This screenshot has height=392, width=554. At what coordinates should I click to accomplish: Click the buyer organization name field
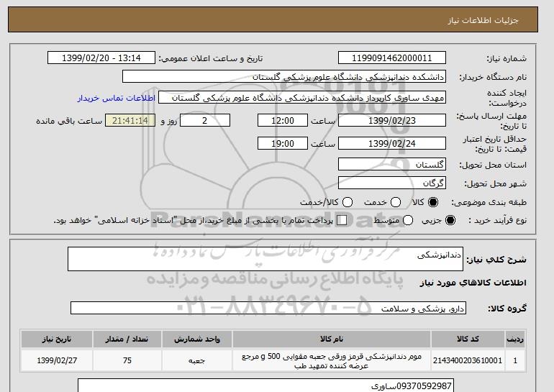[284, 77]
